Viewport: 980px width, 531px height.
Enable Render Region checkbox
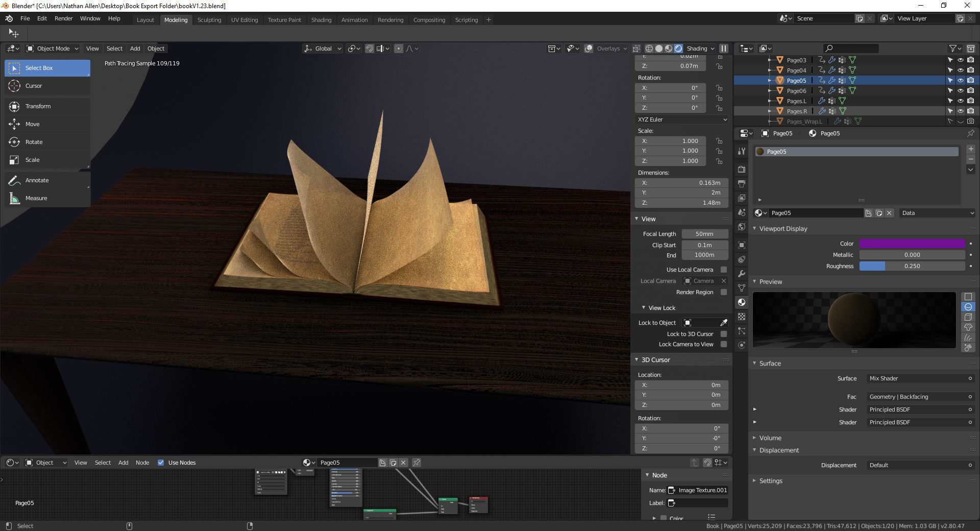pyautogui.click(x=724, y=292)
